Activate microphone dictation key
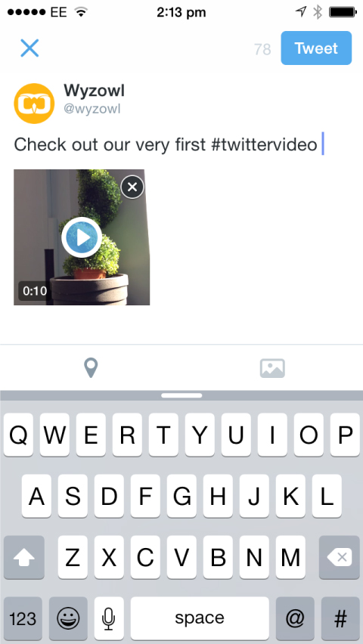This screenshot has height=644, width=363. (x=109, y=618)
